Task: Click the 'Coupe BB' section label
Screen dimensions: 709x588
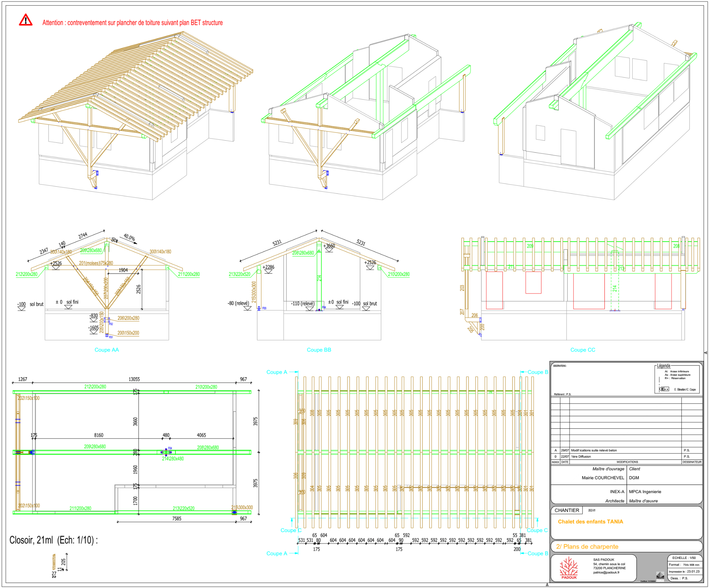Action: [x=319, y=350]
